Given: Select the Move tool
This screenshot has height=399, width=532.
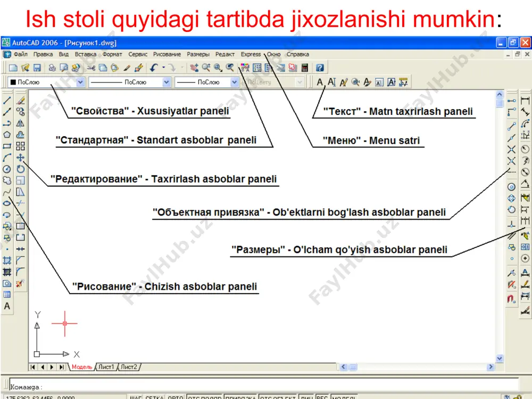Looking at the screenshot, I should point(21,158).
